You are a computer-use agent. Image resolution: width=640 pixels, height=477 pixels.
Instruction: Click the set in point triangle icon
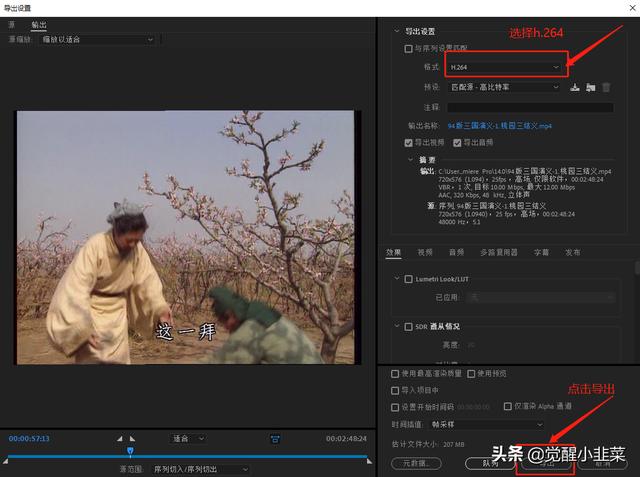point(119,439)
